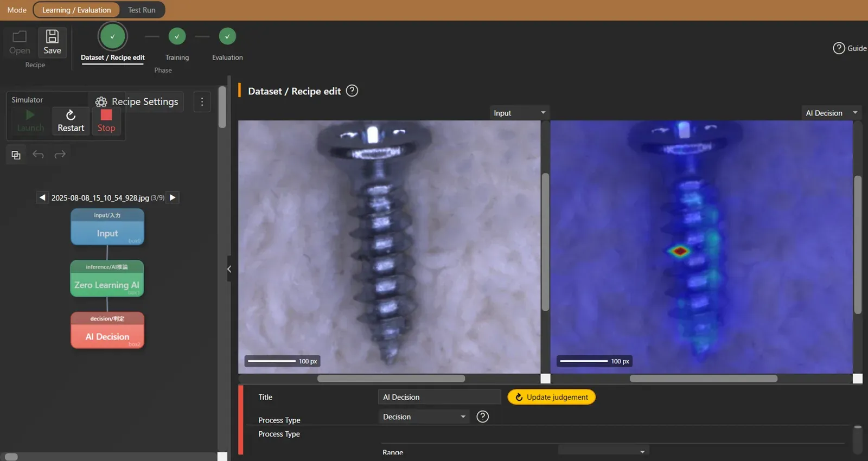Select the Dataset / Recipe edit phase
868x461 pixels.
pos(113,43)
